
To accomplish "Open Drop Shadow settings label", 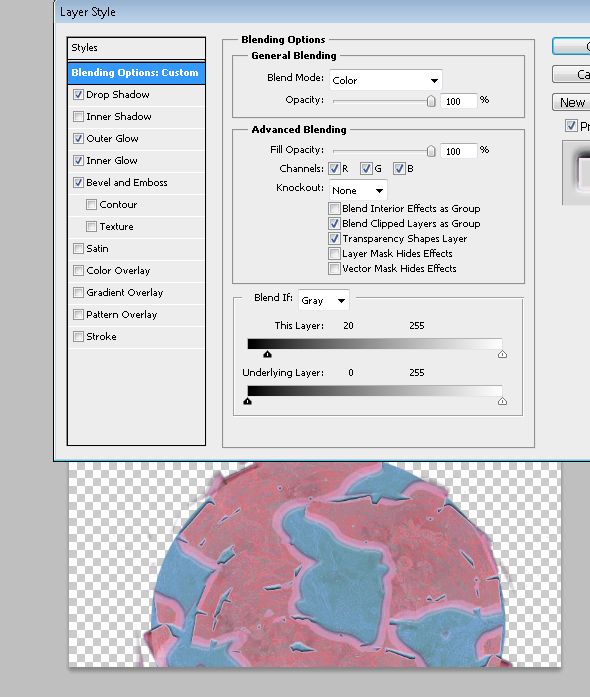I will [x=118, y=95].
